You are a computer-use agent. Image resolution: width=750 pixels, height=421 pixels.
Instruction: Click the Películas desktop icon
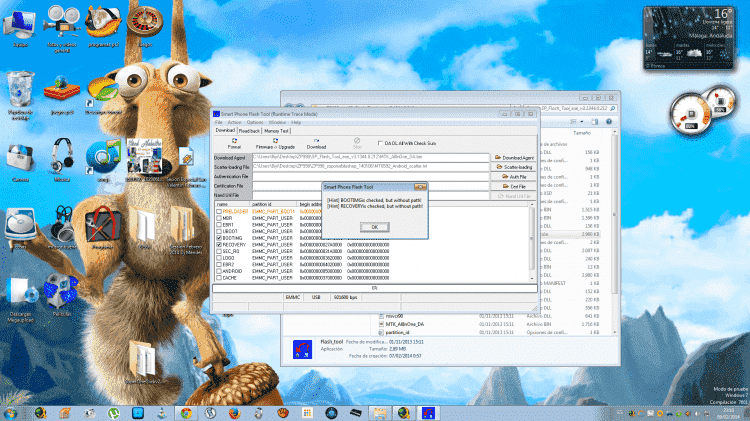61,296
